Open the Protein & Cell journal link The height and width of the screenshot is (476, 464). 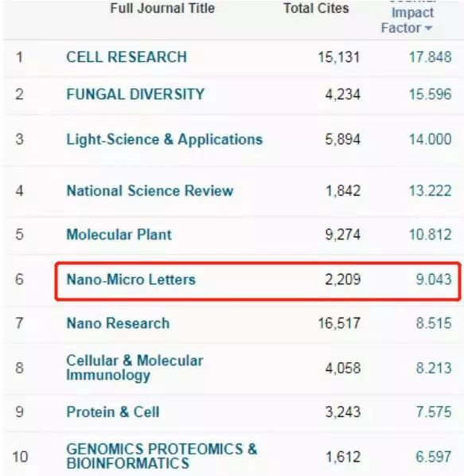click(112, 412)
